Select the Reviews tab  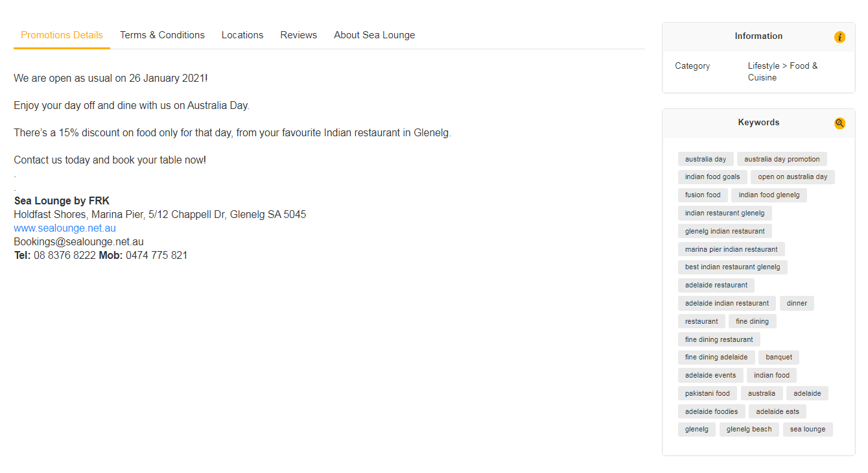click(298, 35)
